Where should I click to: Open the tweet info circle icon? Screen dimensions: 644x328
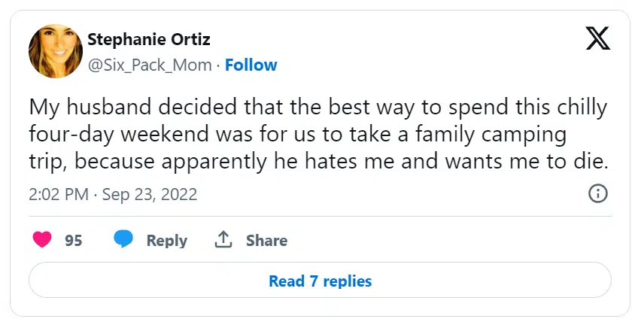pos(597,194)
